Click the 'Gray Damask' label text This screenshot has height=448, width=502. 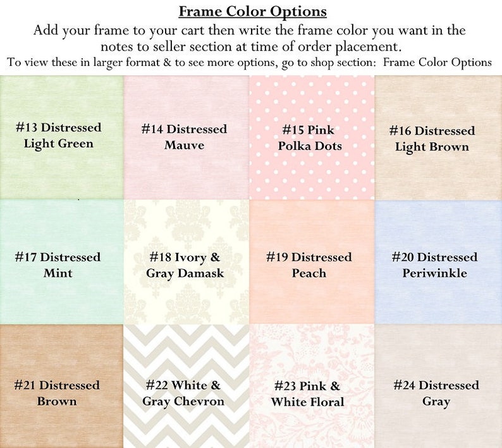pyautogui.click(x=185, y=273)
